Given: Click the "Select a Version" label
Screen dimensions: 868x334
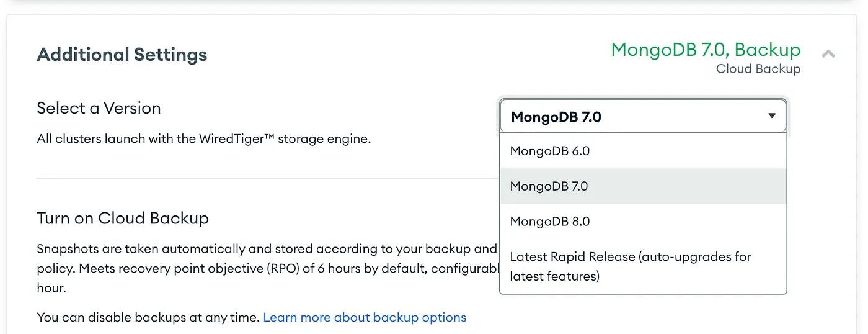Looking at the screenshot, I should [99, 108].
